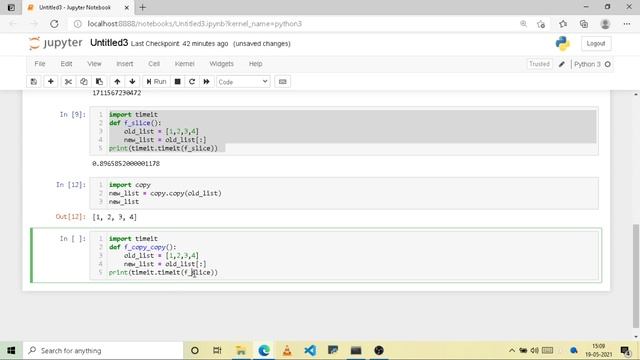View site information icon in address bar
The height and width of the screenshot is (360, 640).
pos(78,24)
